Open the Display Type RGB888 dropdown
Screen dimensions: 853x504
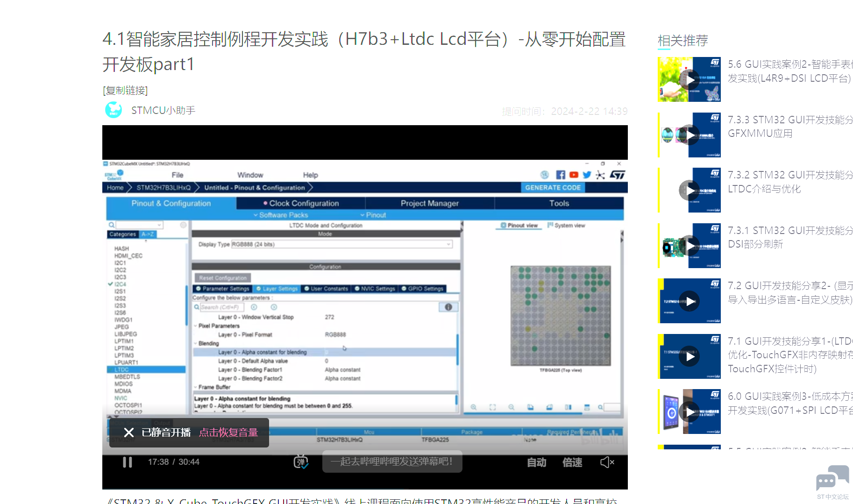tap(342, 244)
